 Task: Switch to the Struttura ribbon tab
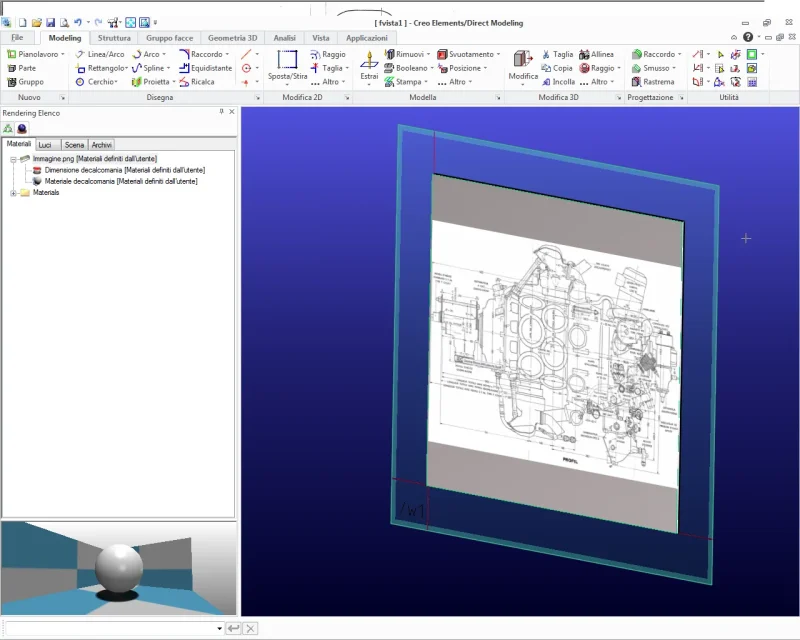114,38
